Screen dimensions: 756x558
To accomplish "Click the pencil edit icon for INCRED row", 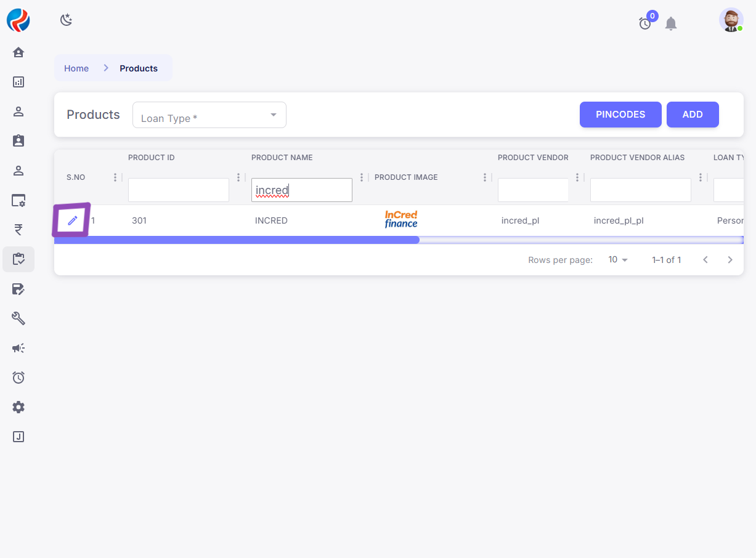I will click(73, 220).
